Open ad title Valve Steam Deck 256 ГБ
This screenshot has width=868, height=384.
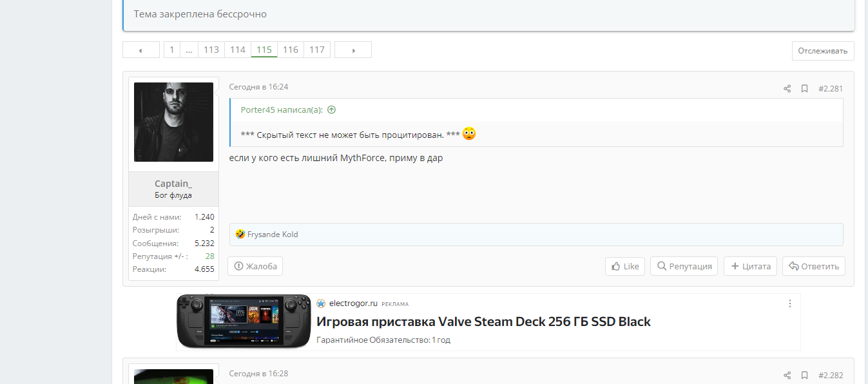[x=483, y=322]
